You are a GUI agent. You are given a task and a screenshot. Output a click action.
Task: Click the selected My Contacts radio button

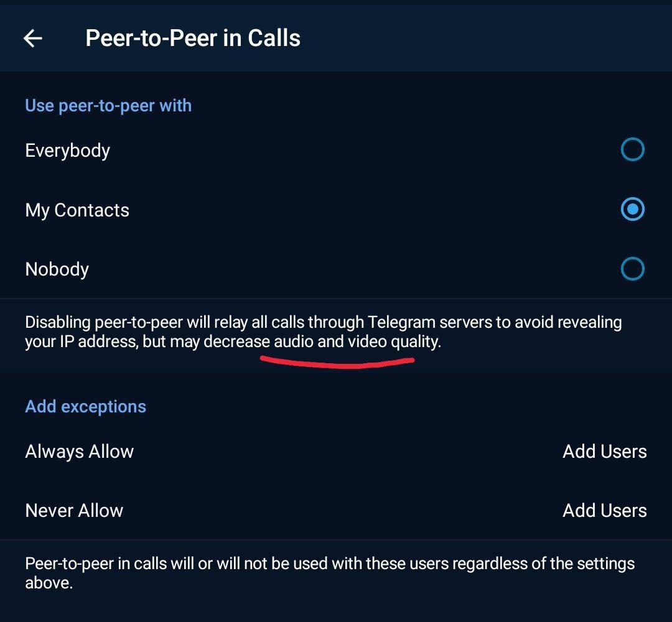tap(632, 210)
